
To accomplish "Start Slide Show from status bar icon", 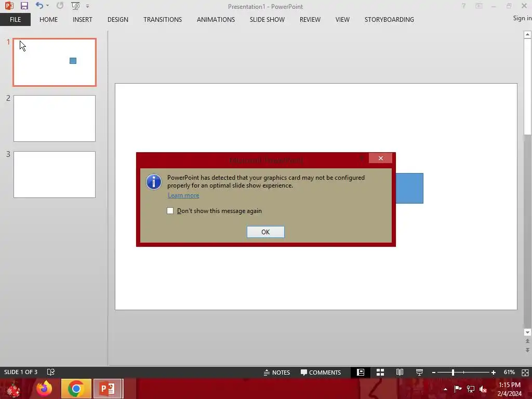I will 419,373.
